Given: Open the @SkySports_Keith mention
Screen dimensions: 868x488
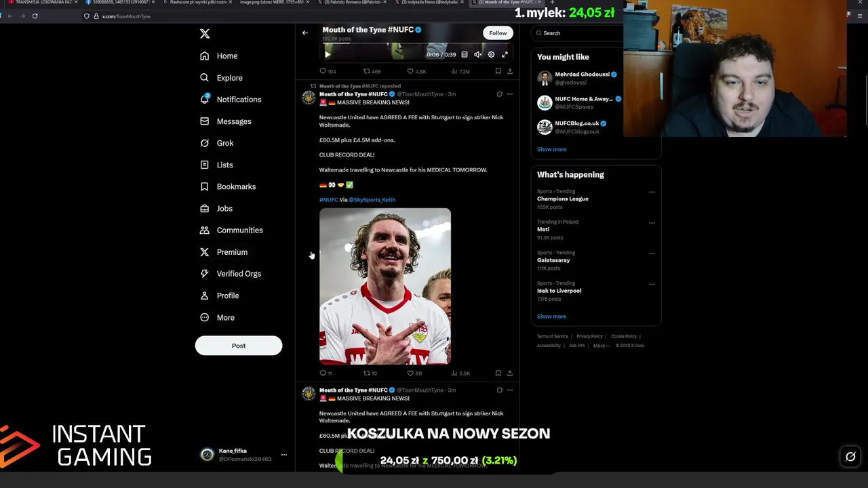Looking at the screenshot, I should click(372, 200).
